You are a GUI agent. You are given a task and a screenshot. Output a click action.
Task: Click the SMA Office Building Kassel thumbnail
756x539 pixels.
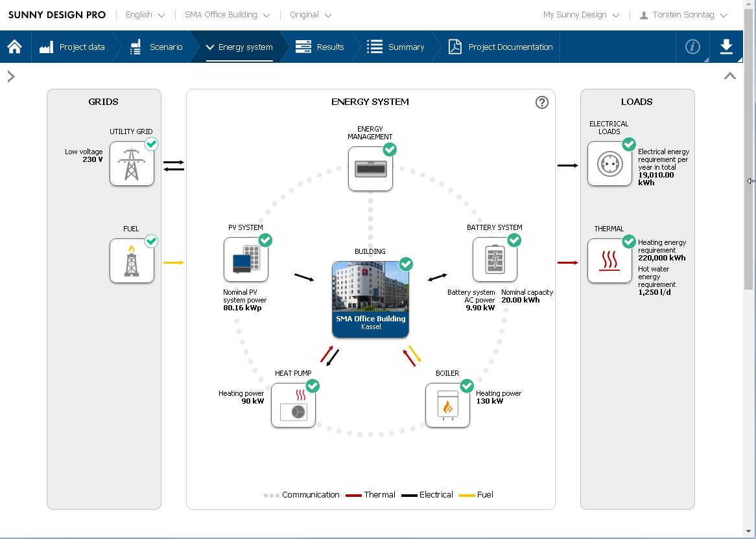[370, 299]
